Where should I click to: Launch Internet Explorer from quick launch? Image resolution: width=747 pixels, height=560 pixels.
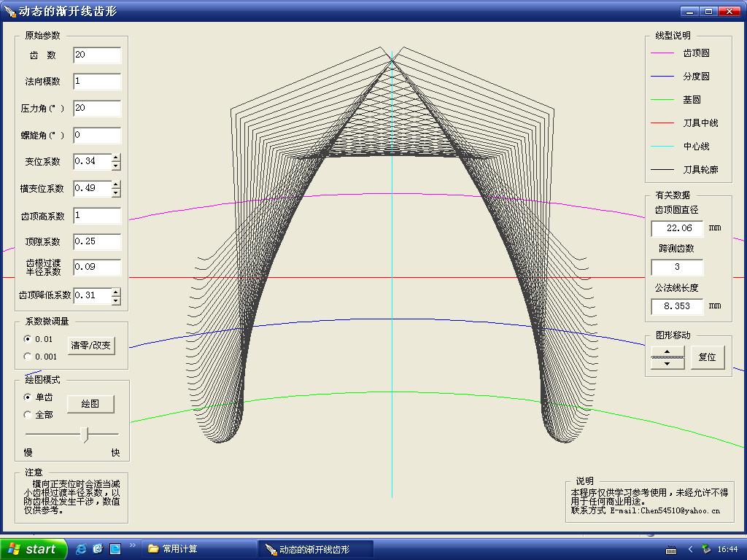coord(82,549)
